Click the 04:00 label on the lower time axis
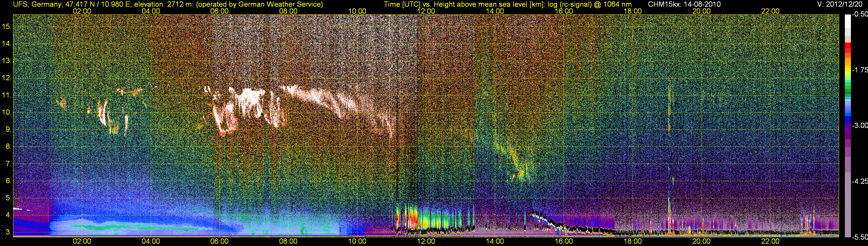Screen dimensions: 868x246 (x=151, y=241)
